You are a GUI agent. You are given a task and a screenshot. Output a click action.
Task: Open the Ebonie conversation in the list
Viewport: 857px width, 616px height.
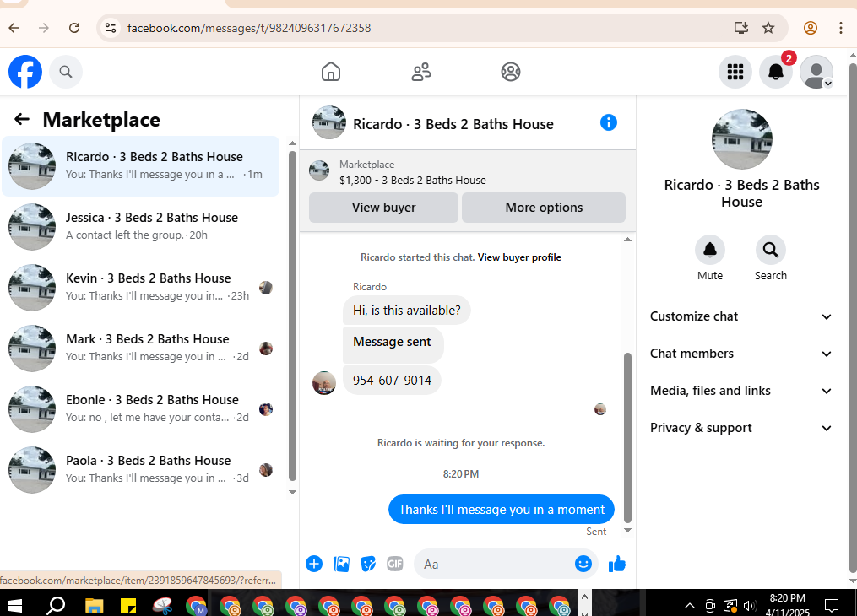tap(140, 409)
